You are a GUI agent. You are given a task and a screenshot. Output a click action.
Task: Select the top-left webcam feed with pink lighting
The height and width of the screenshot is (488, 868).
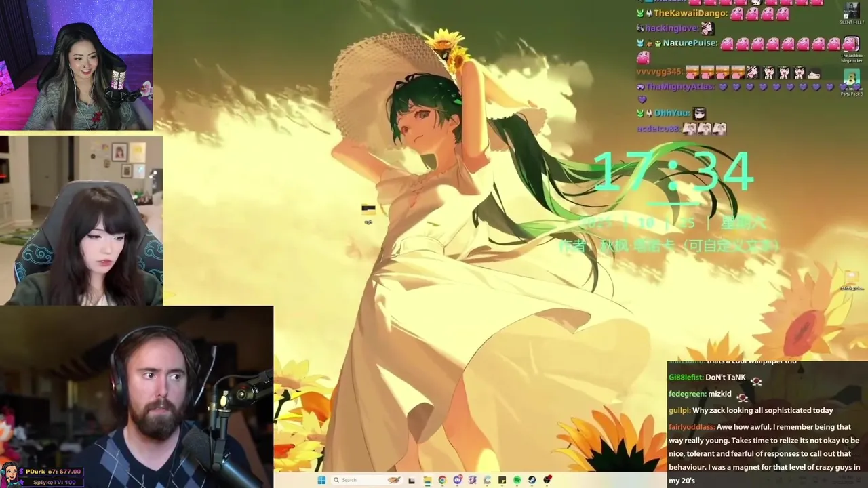(x=76, y=65)
